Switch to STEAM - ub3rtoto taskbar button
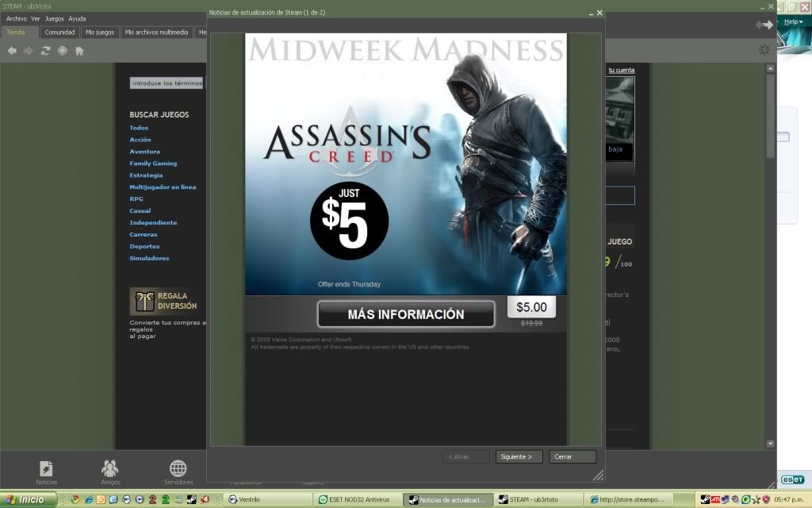812x508 pixels. tap(538, 500)
